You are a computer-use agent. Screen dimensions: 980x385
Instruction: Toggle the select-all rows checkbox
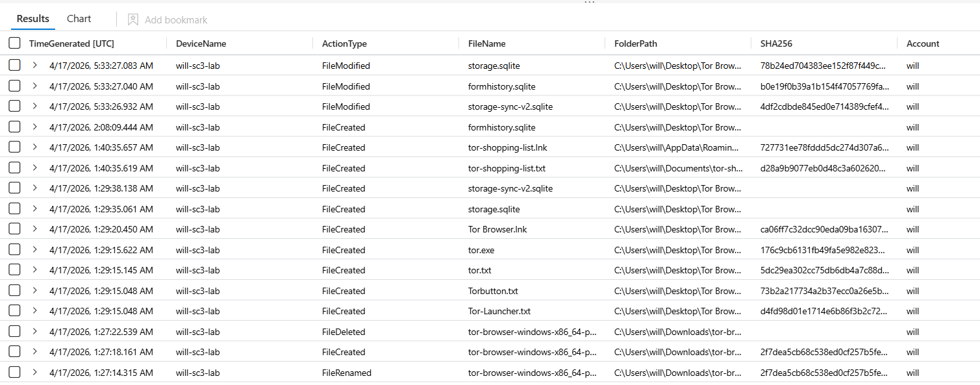(x=14, y=43)
